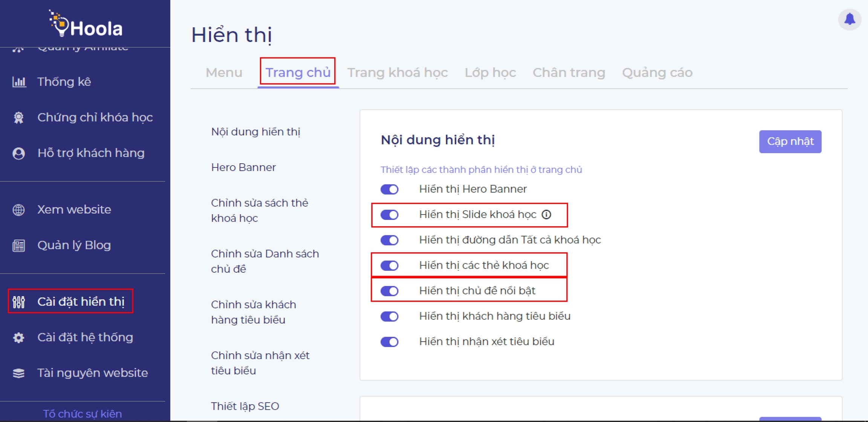This screenshot has width=868, height=422.
Task: Click info icon next to Slide khoá học
Action: (546, 215)
